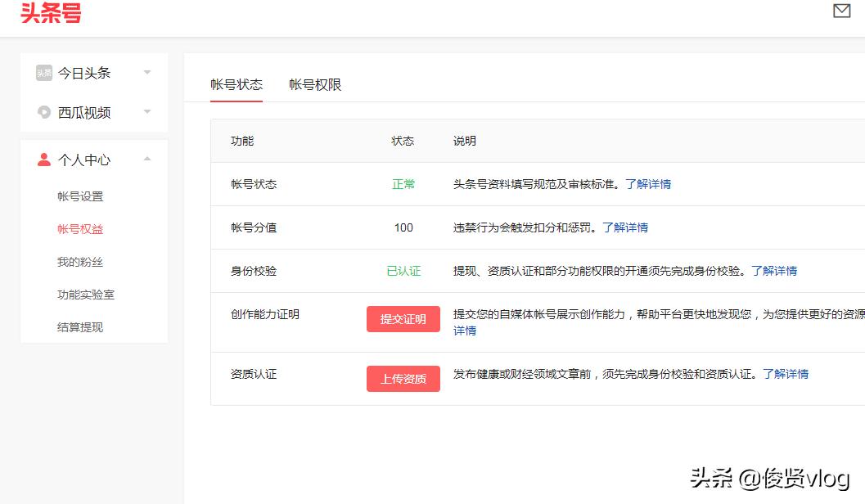The image size is (865, 504).
Task: Open 了解详情 next to 帐号状态
Action: click(651, 184)
